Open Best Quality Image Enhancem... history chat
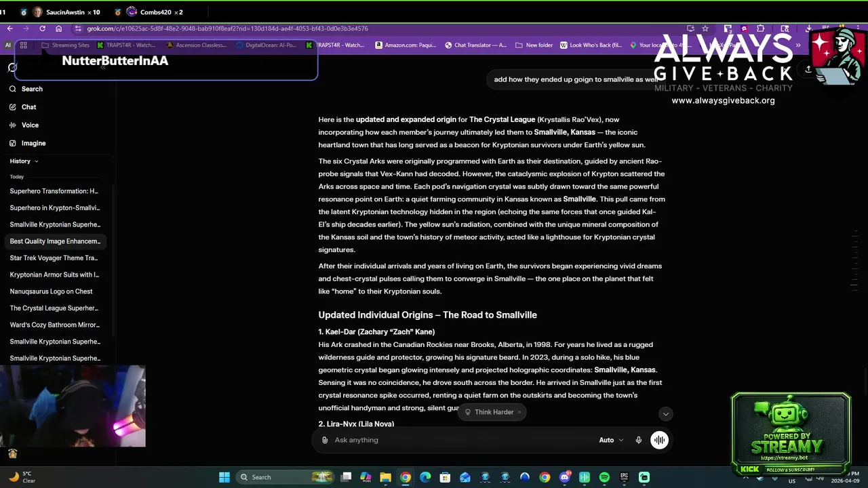 coord(55,241)
